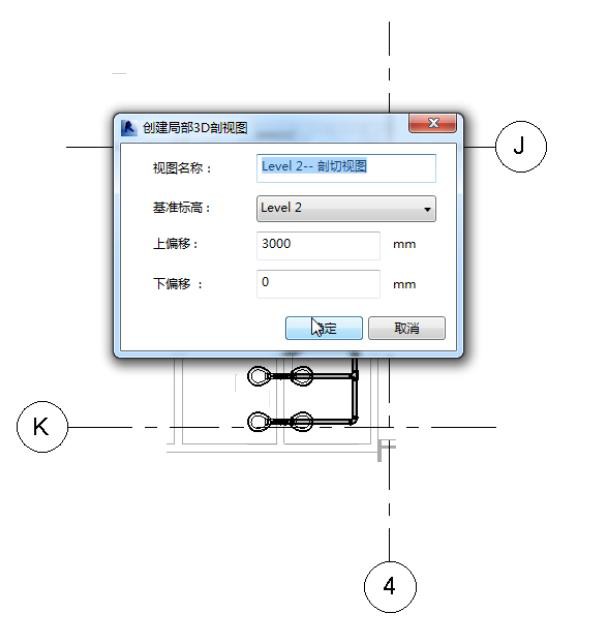589x633 pixels.
Task: Click the 上偏移 field showing 3000
Action: coord(318,245)
